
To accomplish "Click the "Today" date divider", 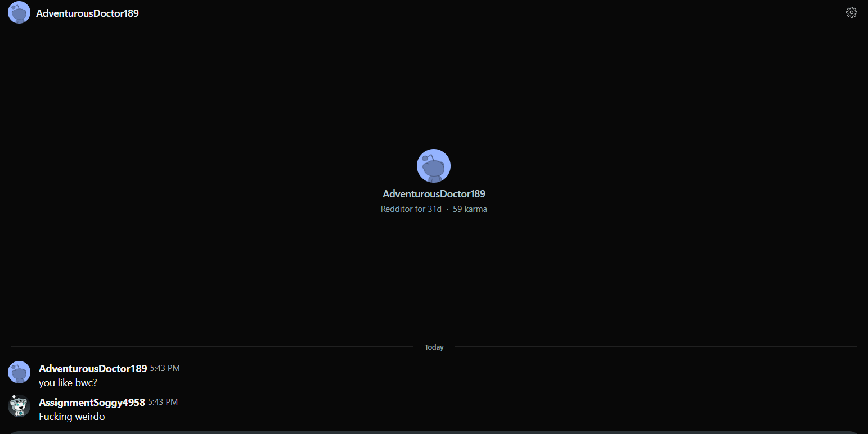I will [434, 347].
